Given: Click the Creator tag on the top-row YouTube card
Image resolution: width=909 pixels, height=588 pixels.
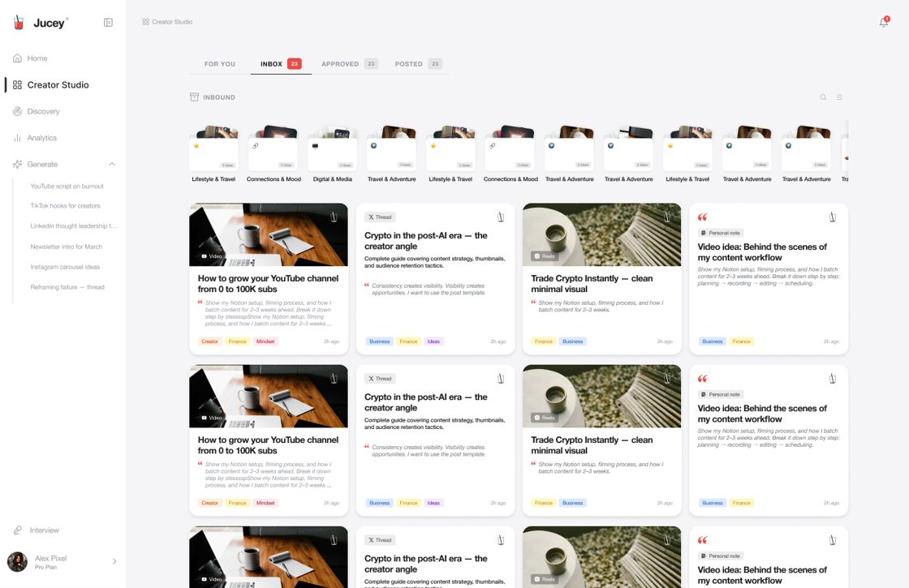Looking at the screenshot, I should [210, 341].
